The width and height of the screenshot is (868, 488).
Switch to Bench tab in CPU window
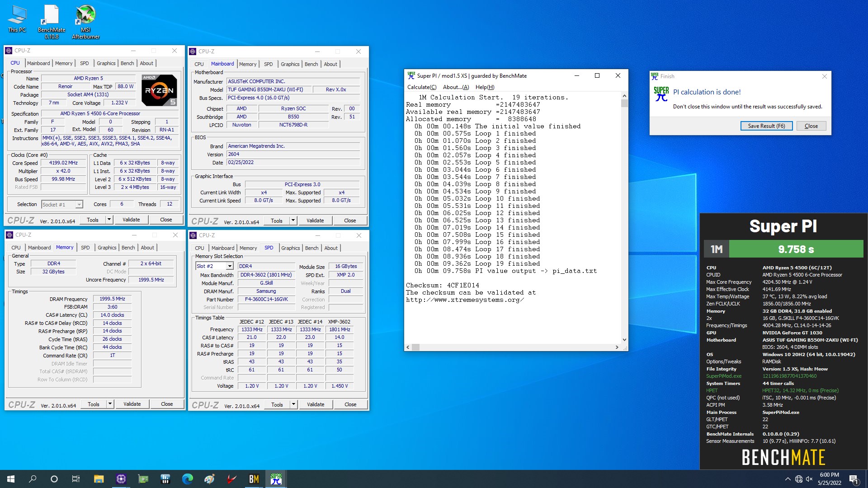[x=127, y=63]
